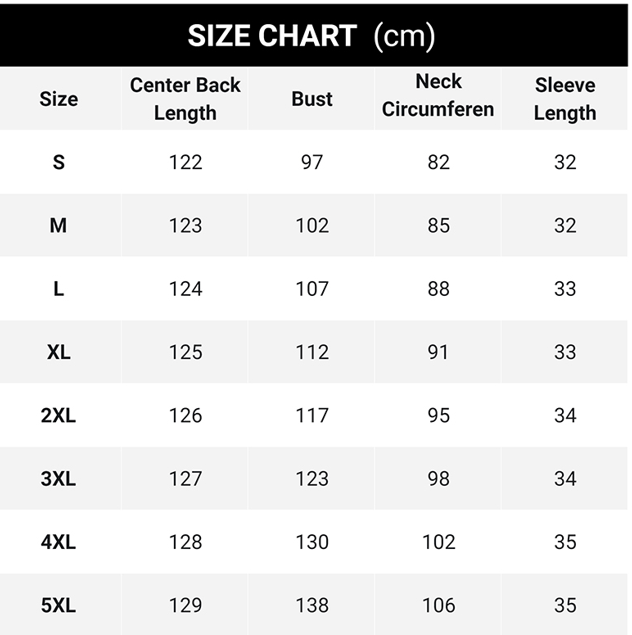Select center back length value 125

185,352
